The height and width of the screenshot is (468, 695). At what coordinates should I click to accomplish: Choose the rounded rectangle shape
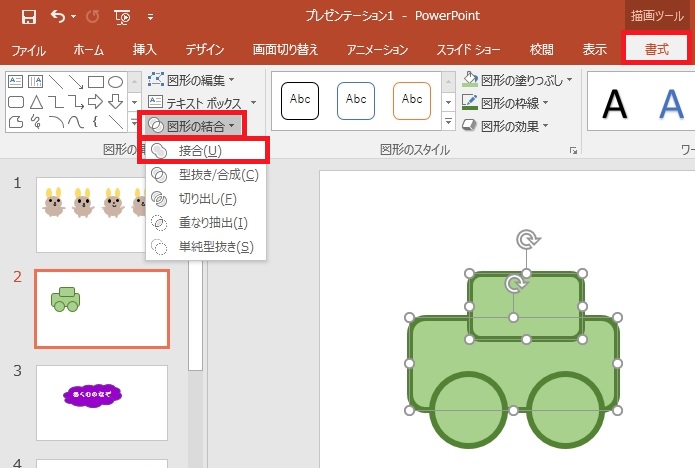tap(16, 102)
